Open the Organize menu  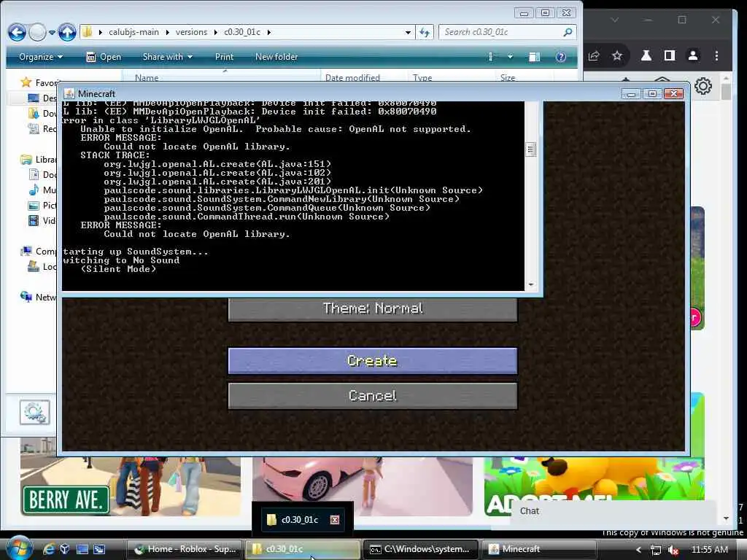click(x=41, y=57)
